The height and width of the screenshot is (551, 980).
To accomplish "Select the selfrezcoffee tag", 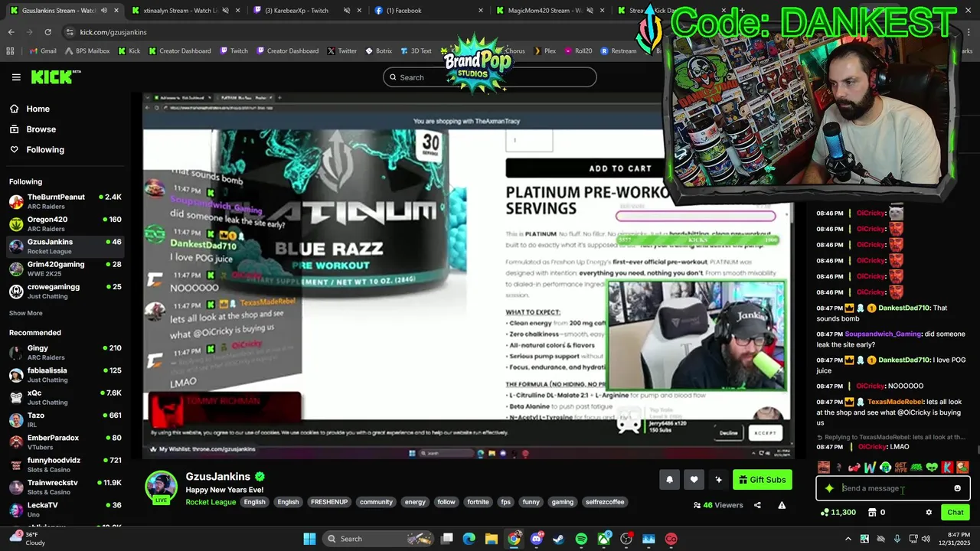I will point(605,502).
